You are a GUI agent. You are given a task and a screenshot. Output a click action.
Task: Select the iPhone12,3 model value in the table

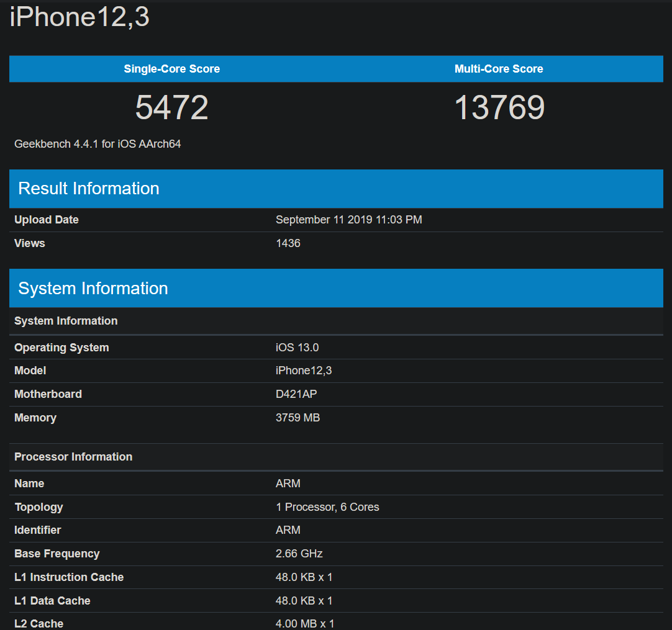[x=304, y=371]
